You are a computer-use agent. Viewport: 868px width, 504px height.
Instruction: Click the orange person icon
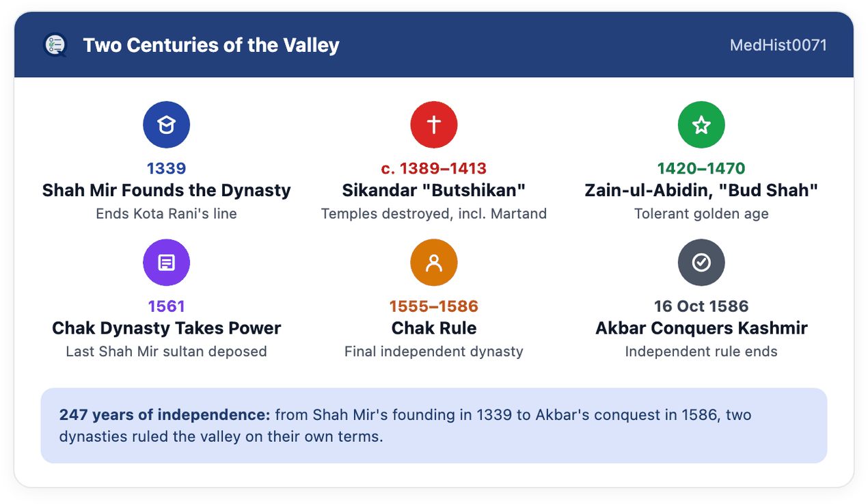pos(434,263)
